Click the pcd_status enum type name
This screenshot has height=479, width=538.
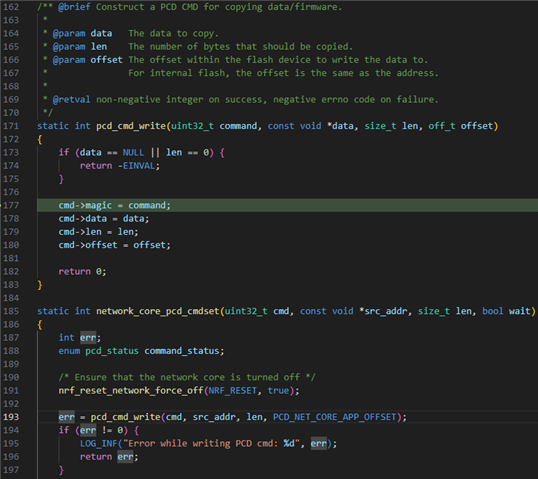point(112,351)
